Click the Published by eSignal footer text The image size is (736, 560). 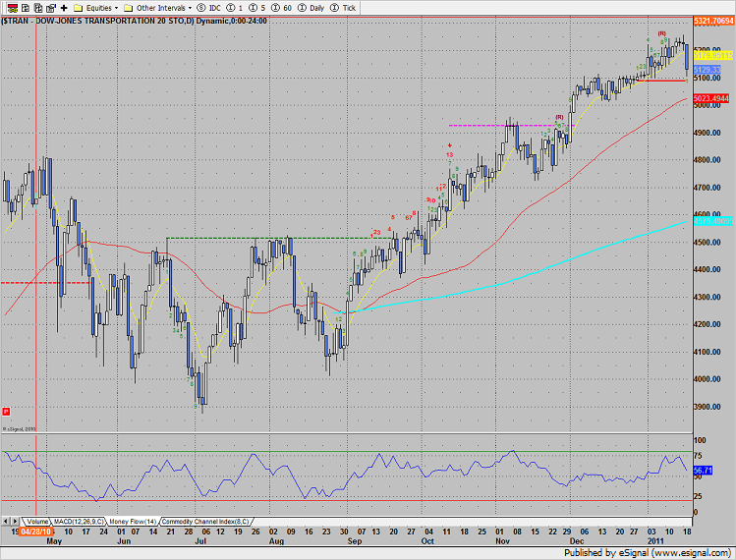coord(648,553)
